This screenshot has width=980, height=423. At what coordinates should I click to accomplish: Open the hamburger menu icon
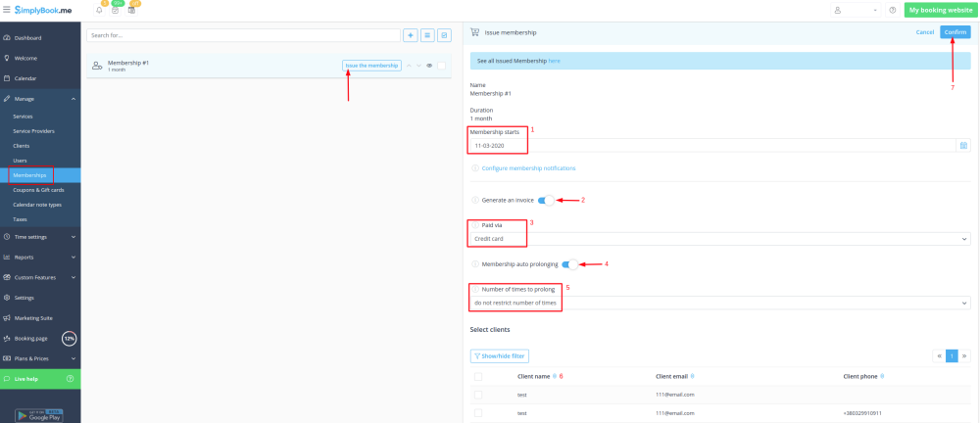coord(6,9)
